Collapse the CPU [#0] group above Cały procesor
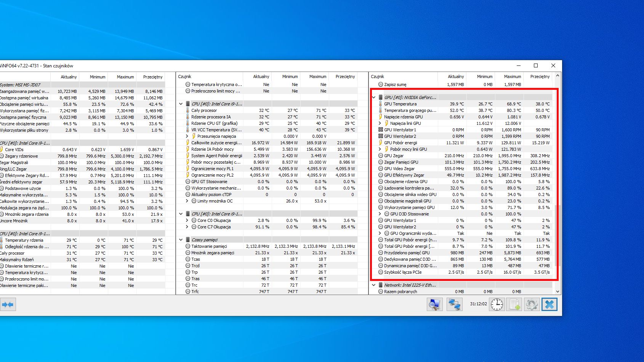The image size is (644, 362). (181, 104)
